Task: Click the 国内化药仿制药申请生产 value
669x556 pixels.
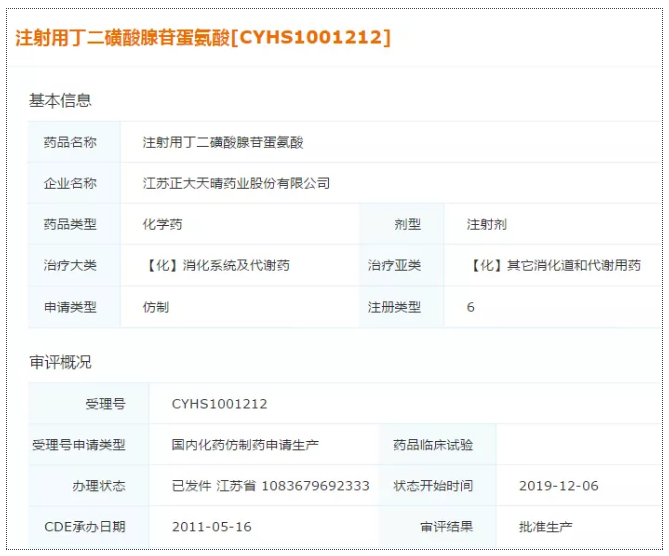Action: (x=245, y=445)
